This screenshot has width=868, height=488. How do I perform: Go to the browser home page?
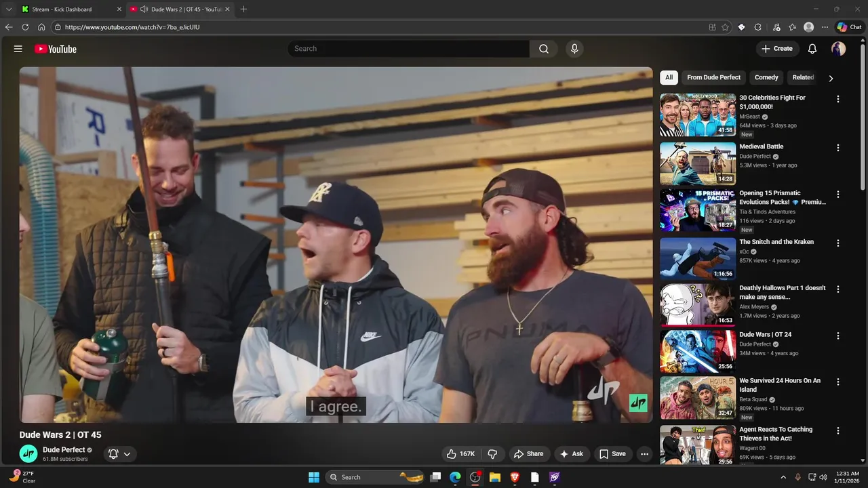pyautogui.click(x=41, y=27)
